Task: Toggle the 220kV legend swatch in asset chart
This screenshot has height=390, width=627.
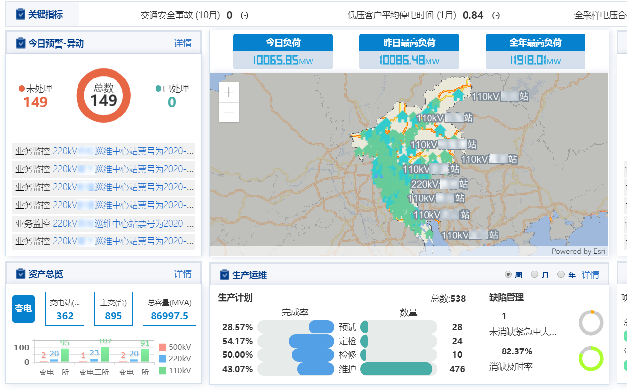Action: (162, 358)
